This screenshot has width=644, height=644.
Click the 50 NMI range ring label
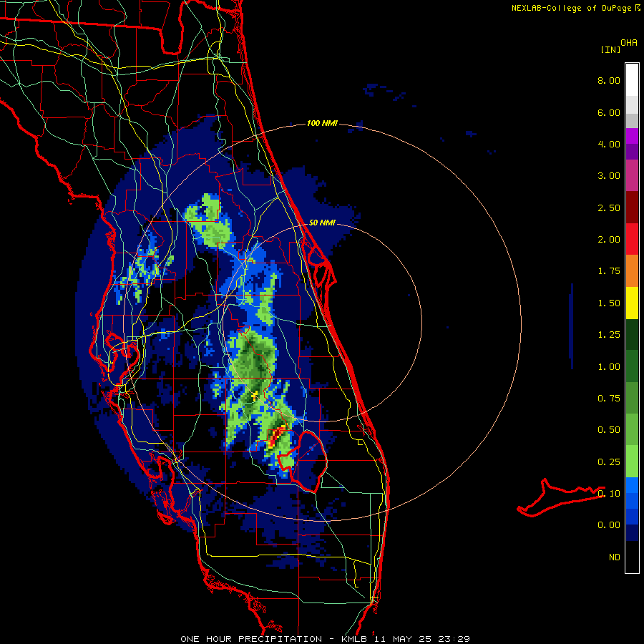click(x=322, y=223)
